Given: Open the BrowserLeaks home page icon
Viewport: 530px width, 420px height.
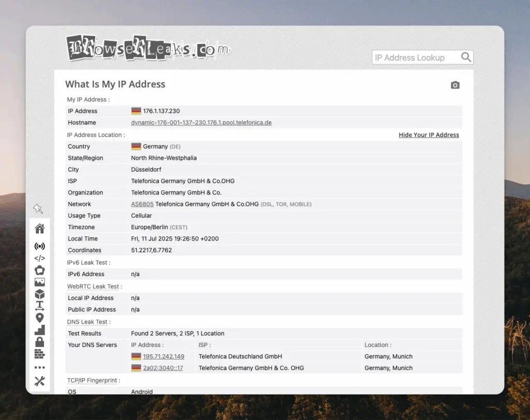Looking at the screenshot, I should (x=40, y=228).
